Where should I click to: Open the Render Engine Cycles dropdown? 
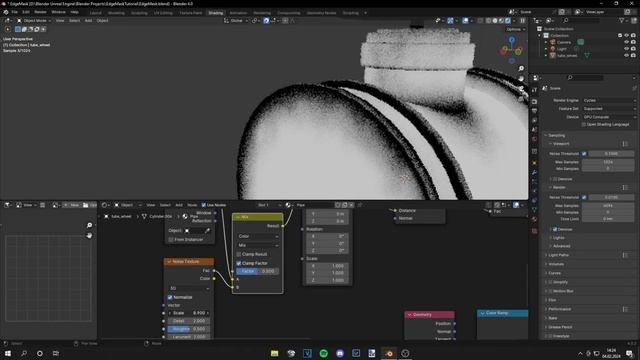(x=609, y=100)
